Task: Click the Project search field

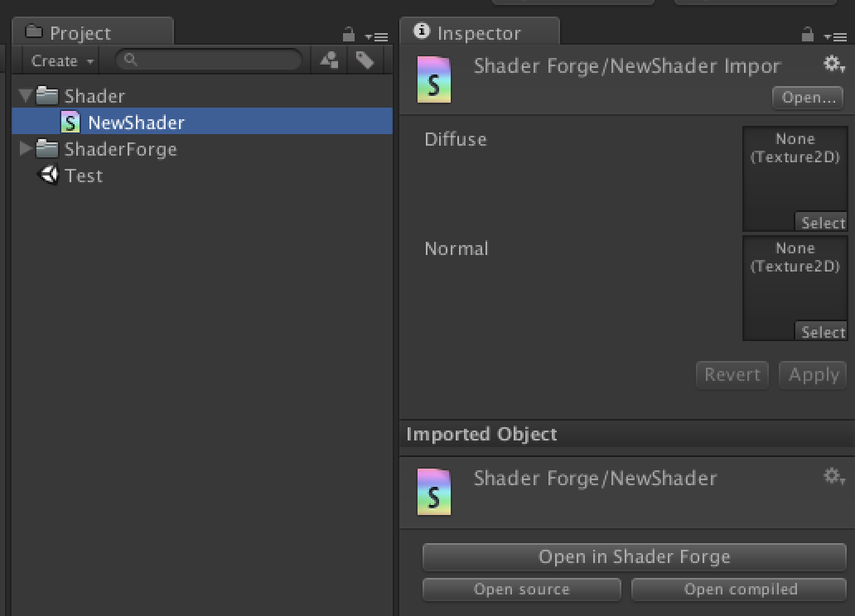Action: click(x=217, y=60)
